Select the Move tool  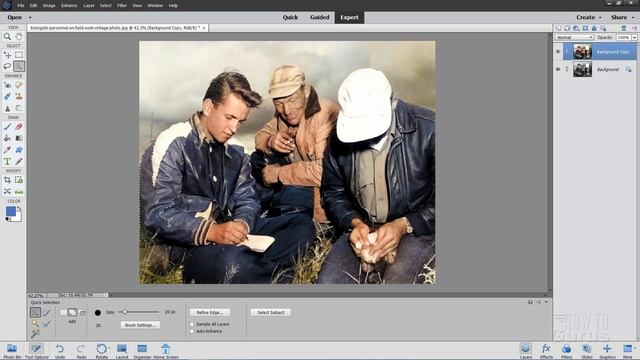(7, 55)
